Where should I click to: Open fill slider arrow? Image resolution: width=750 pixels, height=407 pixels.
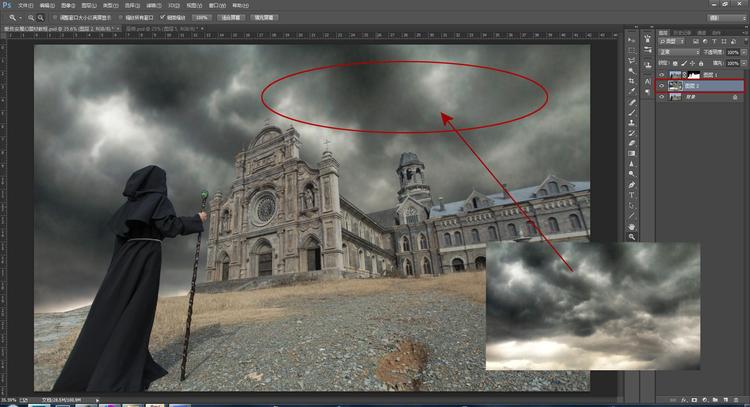coord(743,63)
